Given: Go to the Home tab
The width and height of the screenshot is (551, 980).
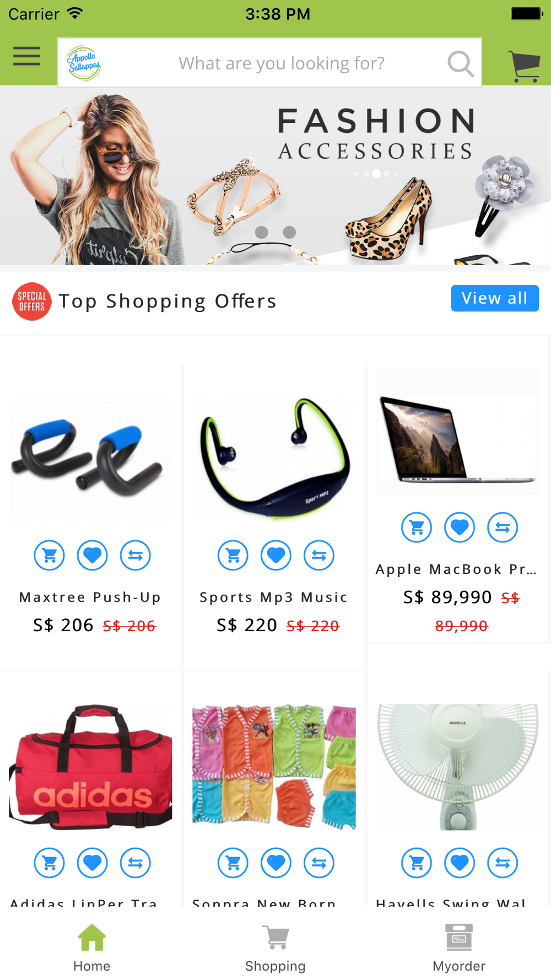Looking at the screenshot, I should point(92,948).
